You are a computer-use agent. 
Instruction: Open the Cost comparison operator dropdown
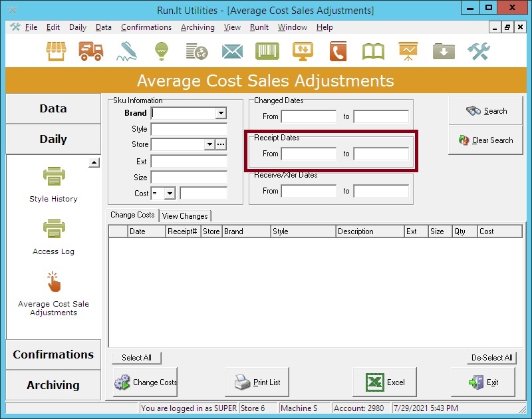[170, 194]
